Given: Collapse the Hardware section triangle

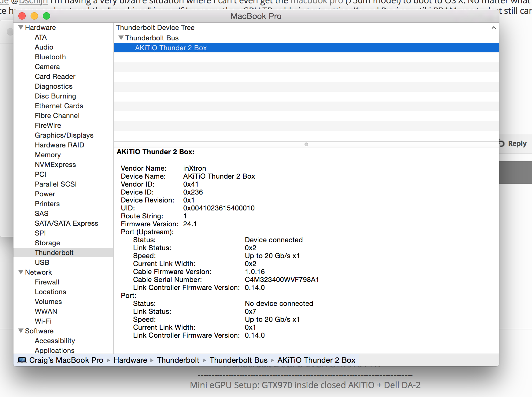Looking at the screenshot, I should (x=21, y=27).
